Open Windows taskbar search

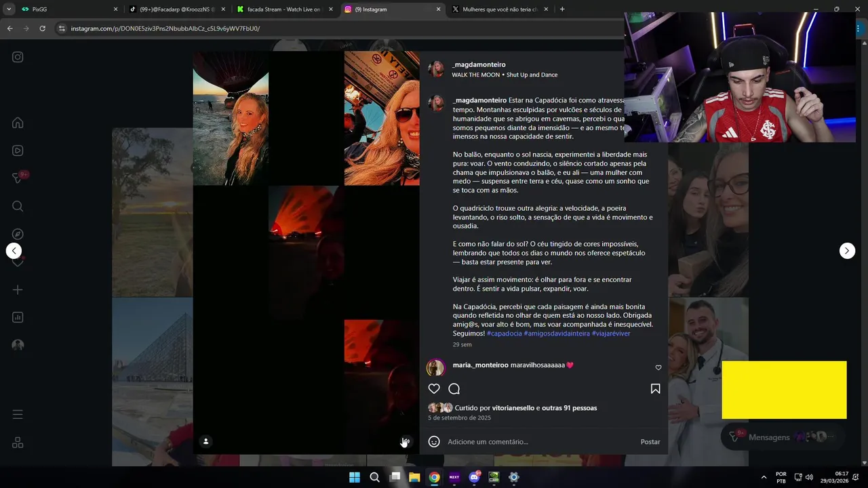point(374,477)
